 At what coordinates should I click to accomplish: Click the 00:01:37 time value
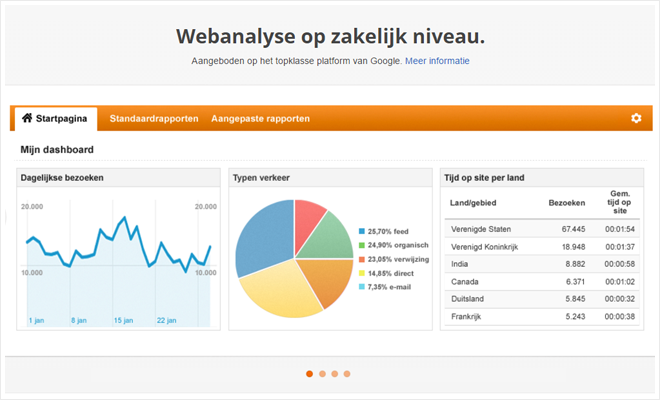click(620, 247)
